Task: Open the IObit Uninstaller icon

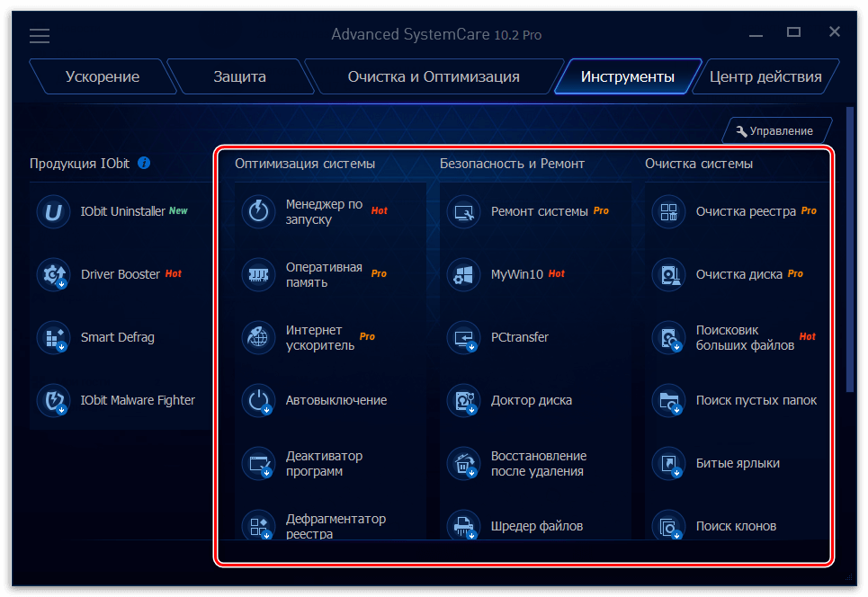Action: [x=53, y=212]
